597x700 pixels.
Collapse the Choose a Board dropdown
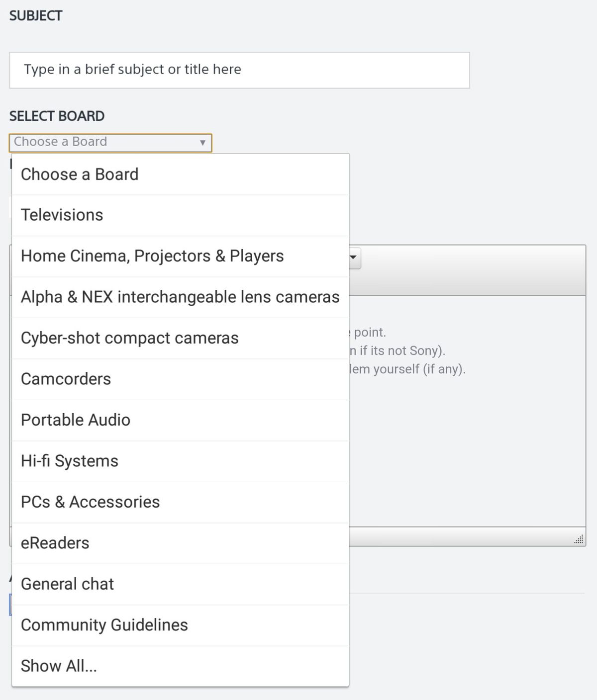click(110, 143)
